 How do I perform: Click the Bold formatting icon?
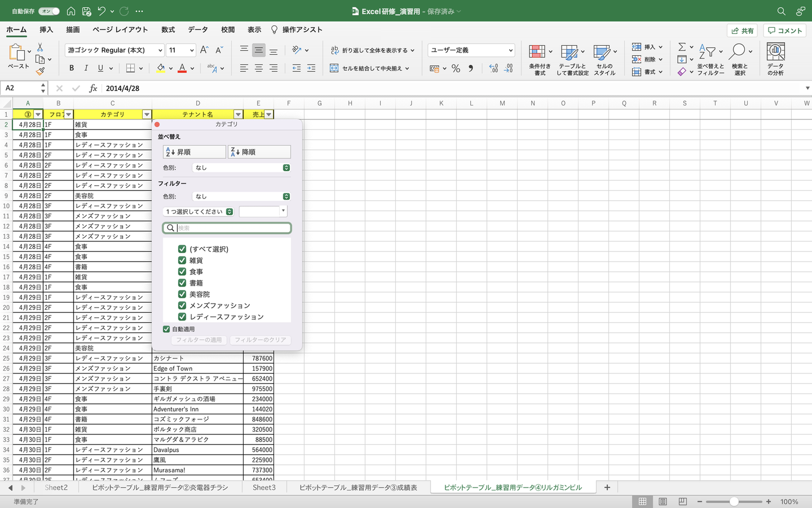72,68
